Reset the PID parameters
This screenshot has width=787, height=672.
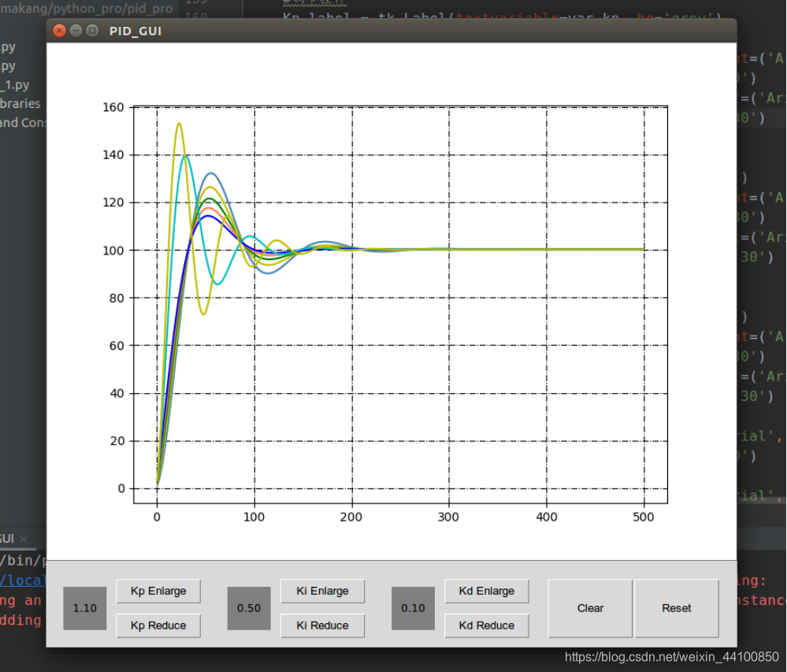pyautogui.click(x=677, y=608)
